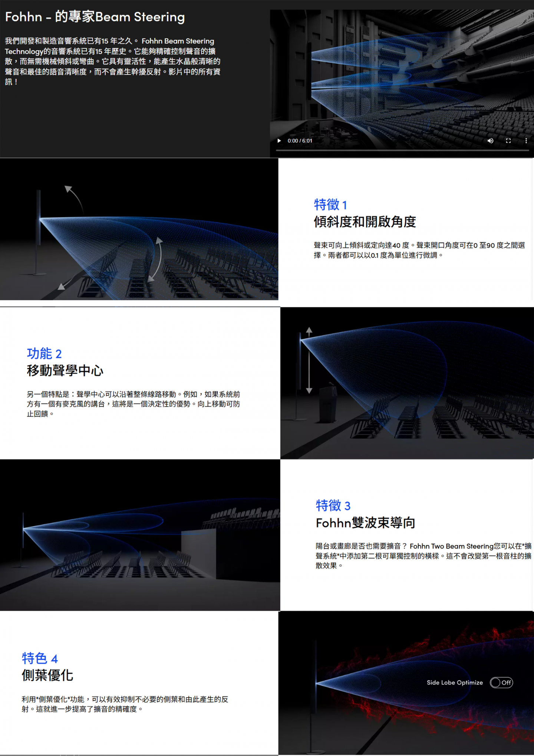Screen dimensions: 534x756
Task: Toggle the Side Lobe Optimize switch
Action: [501, 683]
